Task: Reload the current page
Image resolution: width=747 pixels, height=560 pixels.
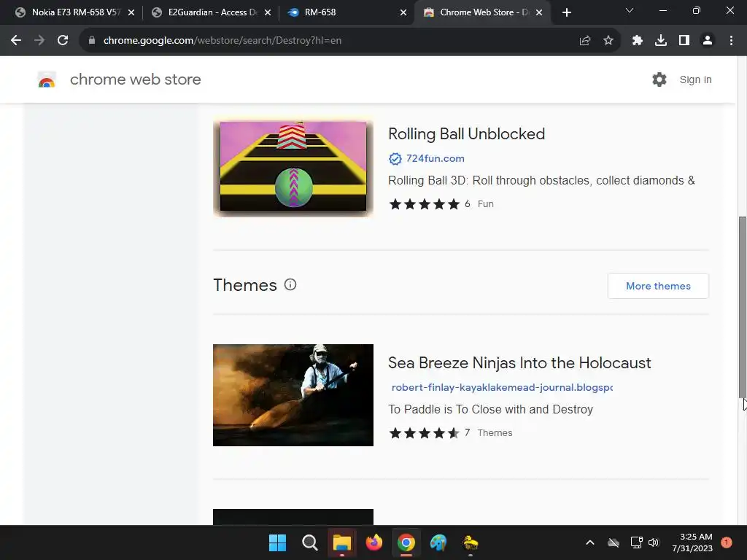Action: [63, 41]
